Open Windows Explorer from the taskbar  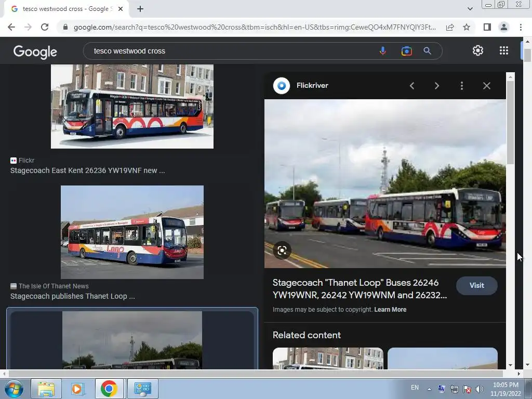[46, 389]
